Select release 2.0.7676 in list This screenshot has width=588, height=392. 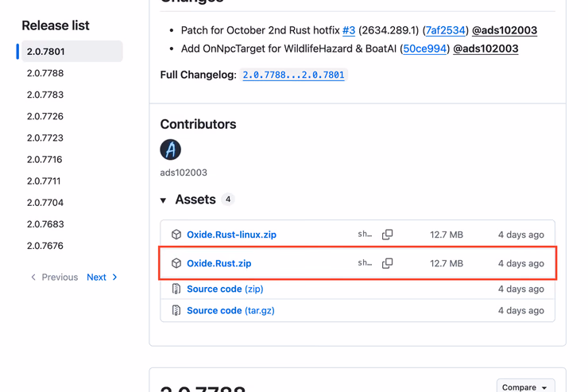pyautogui.click(x=45, y=246)
